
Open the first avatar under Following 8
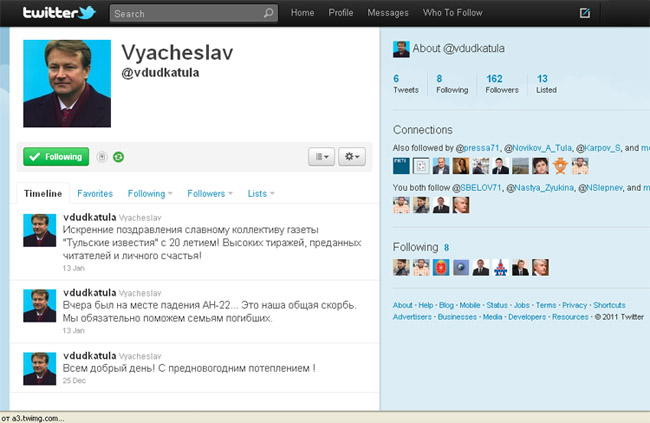[401, 267]
